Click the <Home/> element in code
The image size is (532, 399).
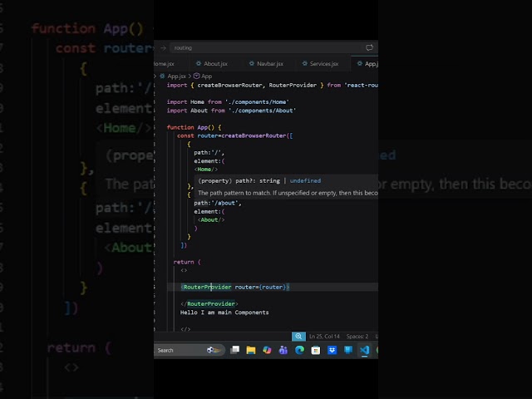click(x=205, y=170)
